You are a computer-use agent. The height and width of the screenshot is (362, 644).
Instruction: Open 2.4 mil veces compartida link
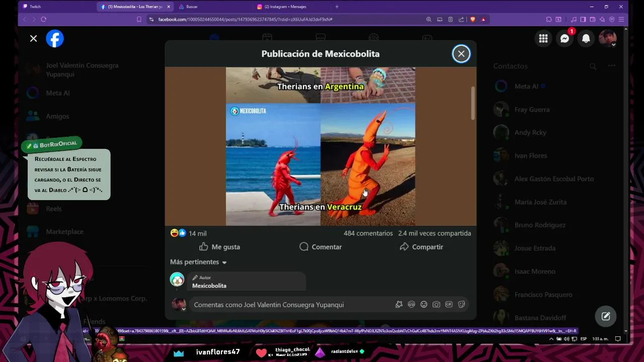click(434, 233)
